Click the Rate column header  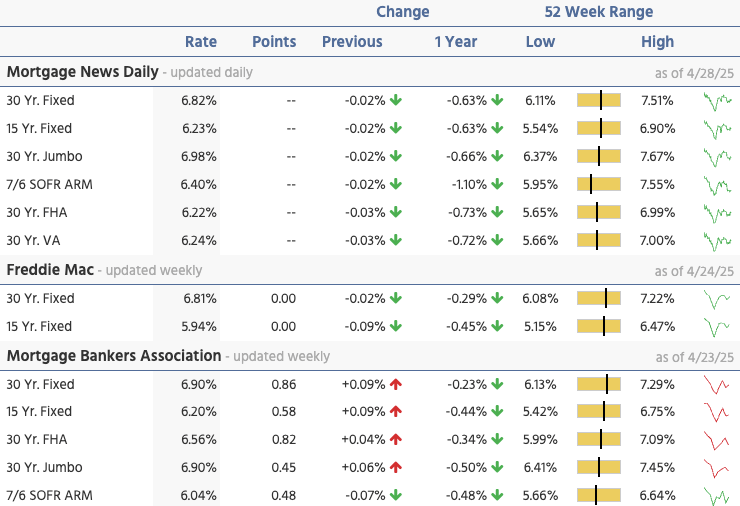201,42
